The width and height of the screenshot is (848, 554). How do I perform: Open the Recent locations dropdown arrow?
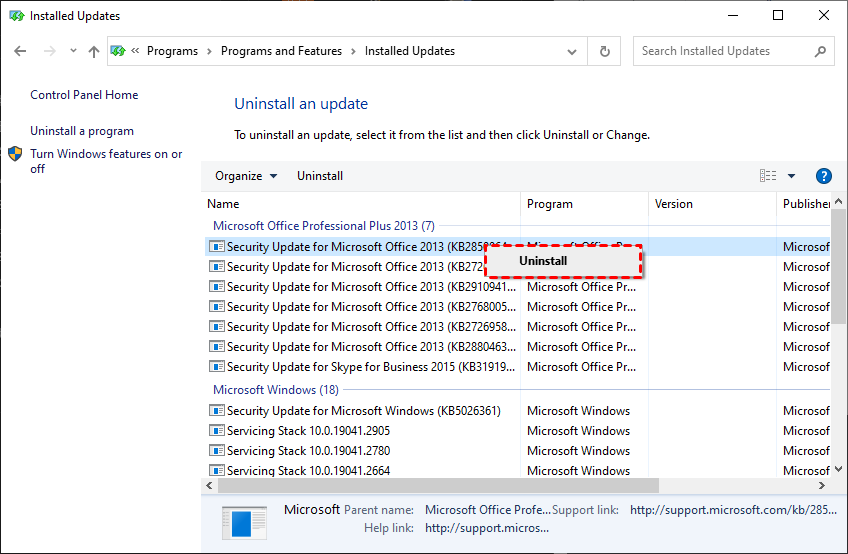(73, 51)
